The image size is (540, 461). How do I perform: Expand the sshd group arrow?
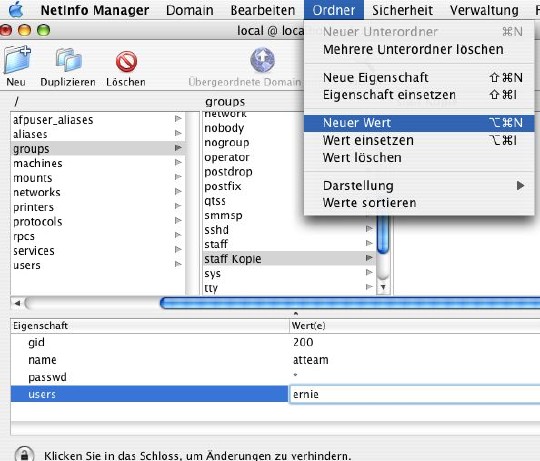pyautogui.click(x=369, y=229)
